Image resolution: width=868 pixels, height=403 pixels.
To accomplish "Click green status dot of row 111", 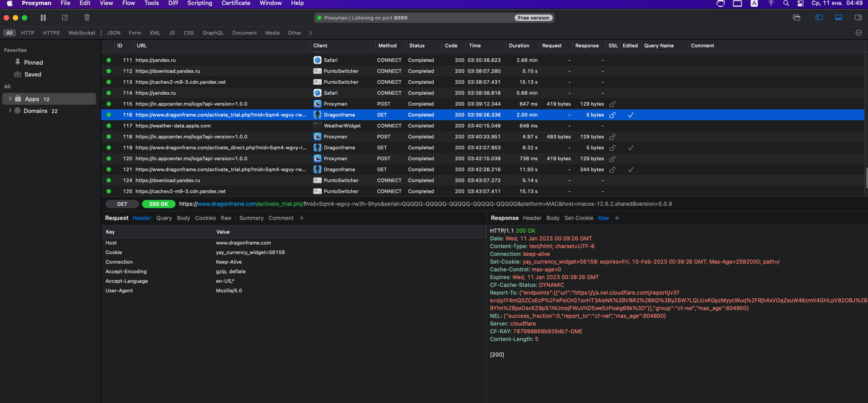I will click(109, 60).
